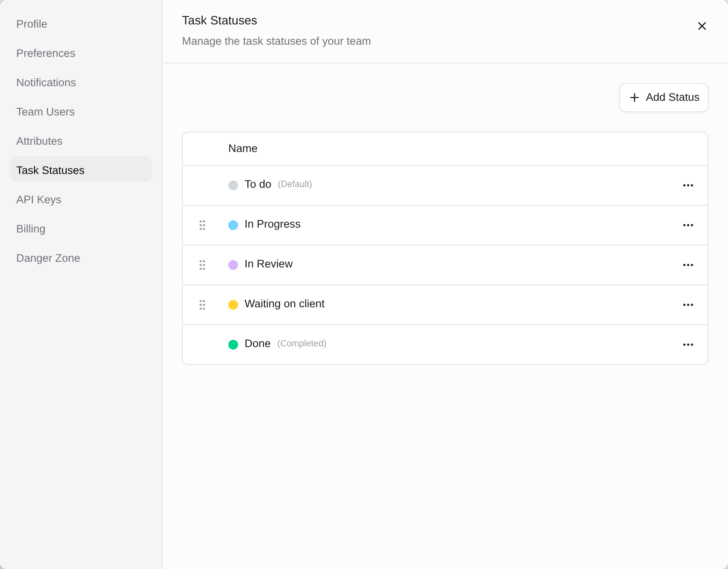Screen dimensions: 728x569
Task: Grab the drag handle for In Progress
Action: point(202,225)
